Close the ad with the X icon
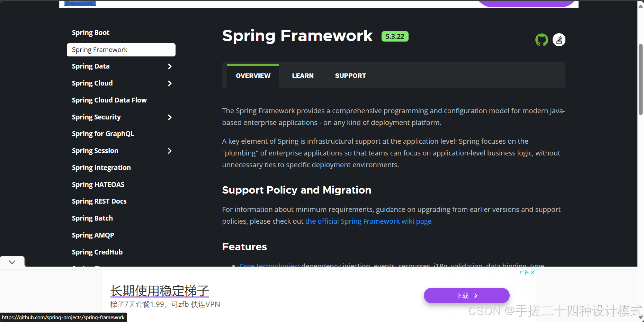This screenshot has width=644, height=322. click(533, 272)
